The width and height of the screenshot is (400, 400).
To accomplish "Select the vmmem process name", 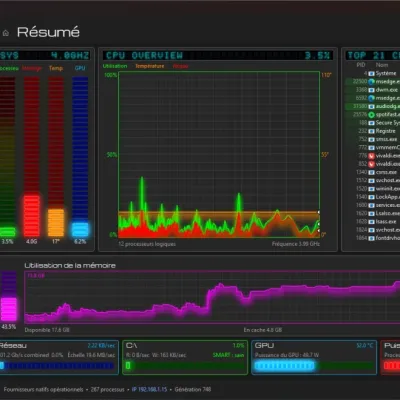I will [388, 148].
